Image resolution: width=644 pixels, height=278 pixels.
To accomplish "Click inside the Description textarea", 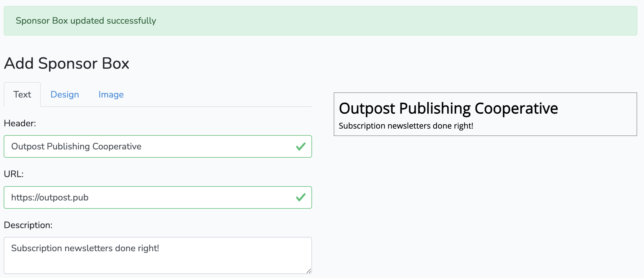I will click(158, 255).
